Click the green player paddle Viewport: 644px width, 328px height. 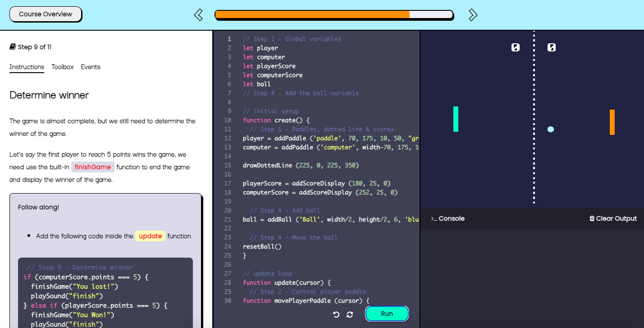(x=456, y=119)
